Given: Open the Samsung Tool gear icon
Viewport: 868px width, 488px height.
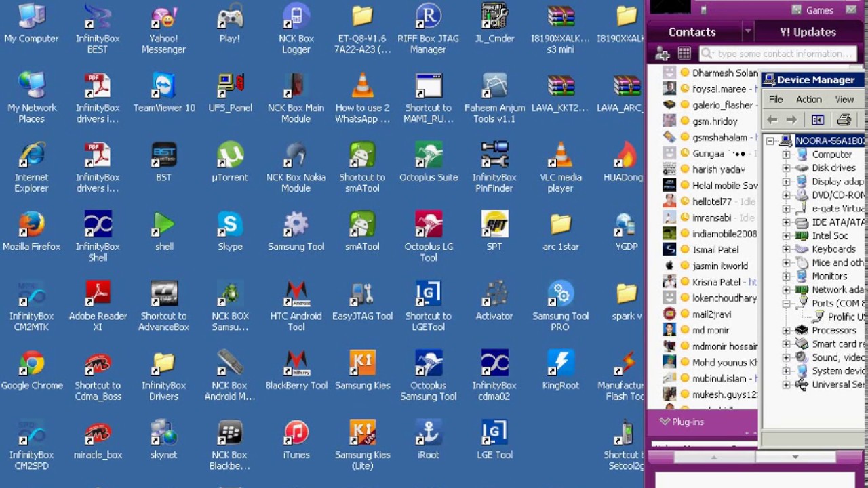Looking at the screenshot, I should [x=296, y=230].
